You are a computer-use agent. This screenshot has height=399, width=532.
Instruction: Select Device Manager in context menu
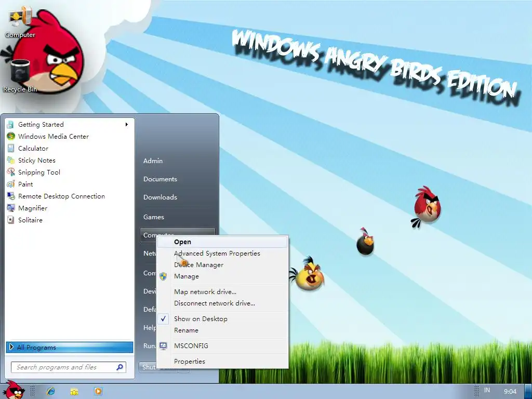point(222,264)
